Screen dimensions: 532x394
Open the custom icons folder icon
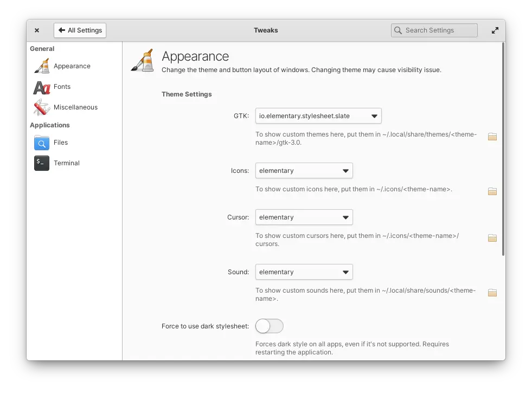click(x=492, y=191)
